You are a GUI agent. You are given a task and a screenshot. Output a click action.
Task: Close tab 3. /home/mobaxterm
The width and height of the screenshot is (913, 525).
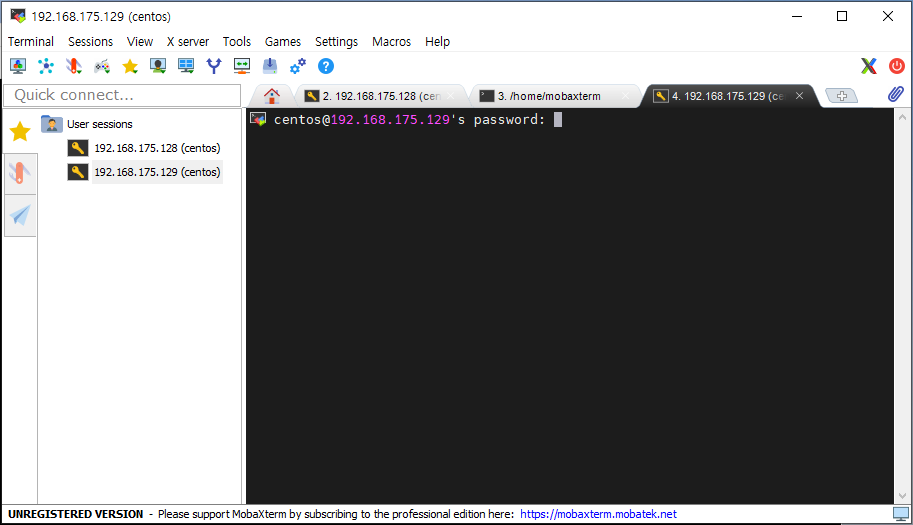click(625, 95)
